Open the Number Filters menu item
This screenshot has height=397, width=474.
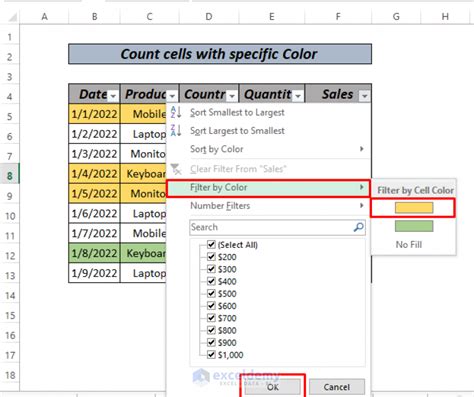point(268,206)
